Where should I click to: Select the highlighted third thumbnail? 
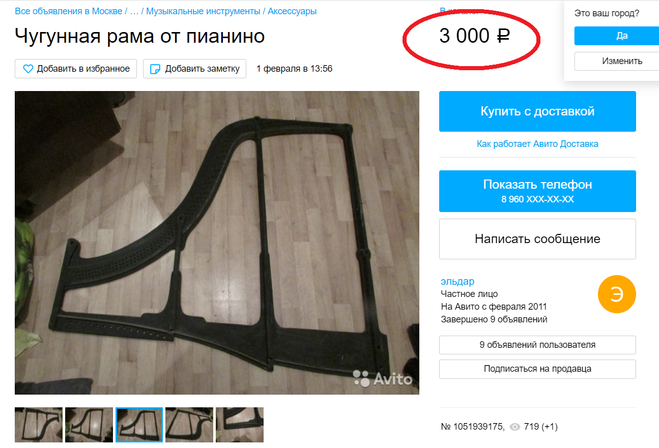(139, 424)
